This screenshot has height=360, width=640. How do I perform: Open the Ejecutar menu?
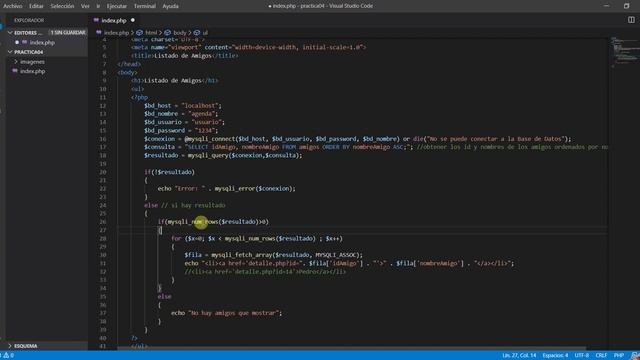coord(116,6)
